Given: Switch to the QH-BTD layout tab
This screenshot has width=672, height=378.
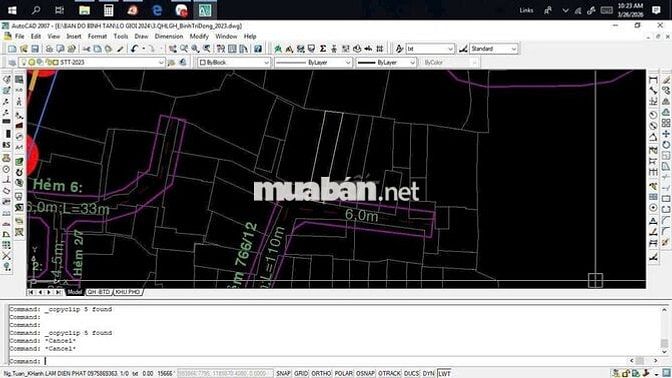Looking at the screenshot, I should click(99, 292).
